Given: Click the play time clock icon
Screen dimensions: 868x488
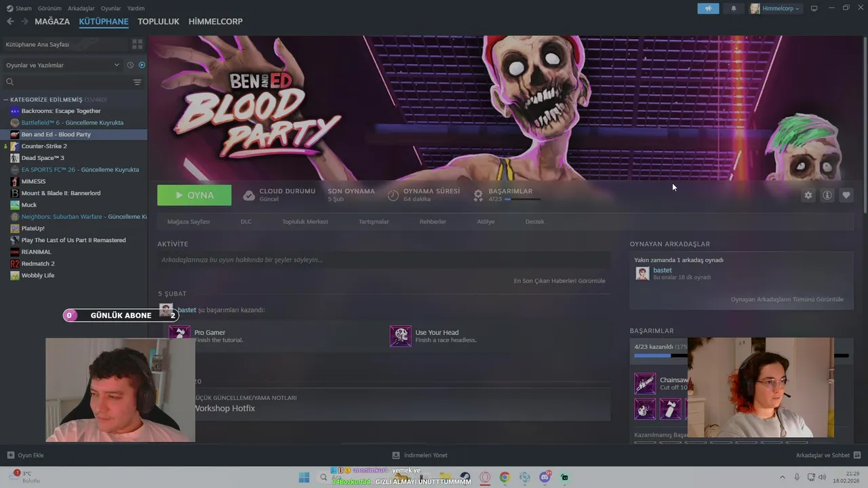Looking at the screenshot, I should [393, 195].
